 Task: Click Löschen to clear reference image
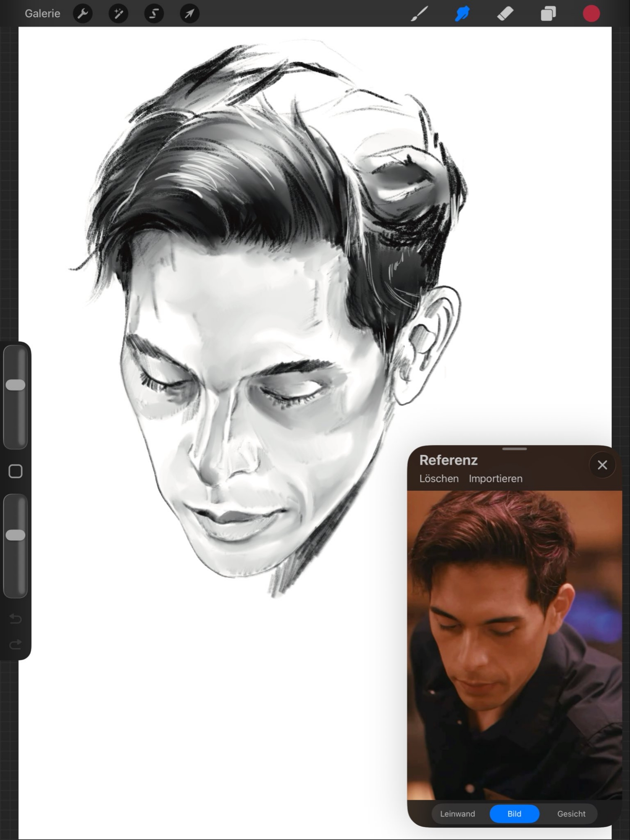pos(439,478)
